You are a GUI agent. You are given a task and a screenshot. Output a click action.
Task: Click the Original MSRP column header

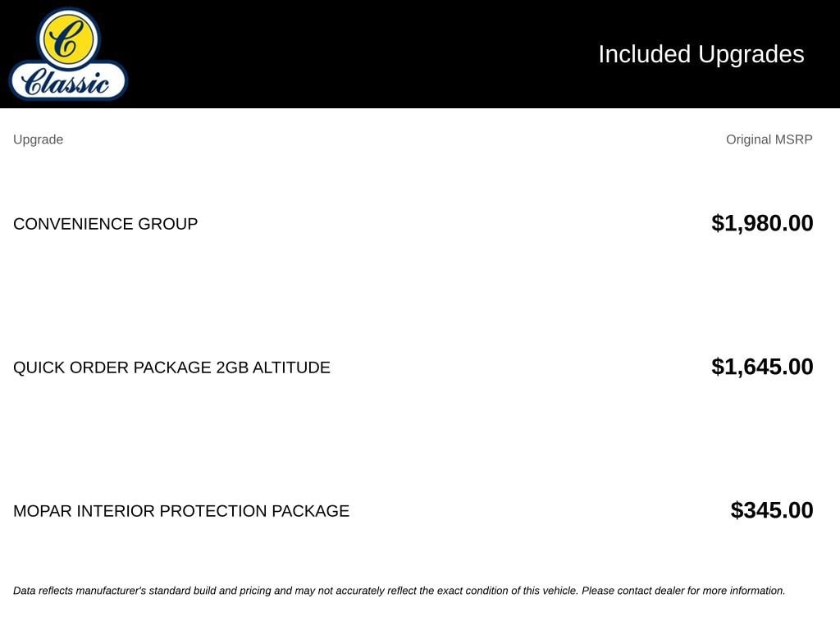769,139
